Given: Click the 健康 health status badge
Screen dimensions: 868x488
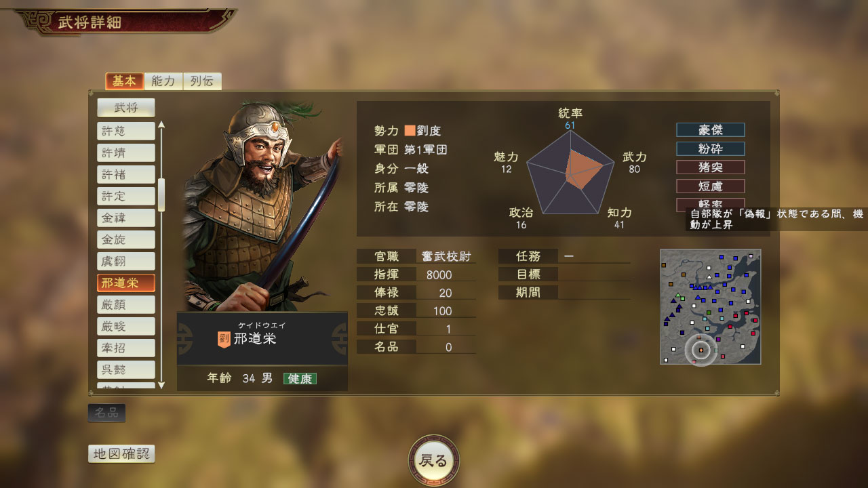Looking at the screenshot, I should pyautogui.click(x=300, y=379).
